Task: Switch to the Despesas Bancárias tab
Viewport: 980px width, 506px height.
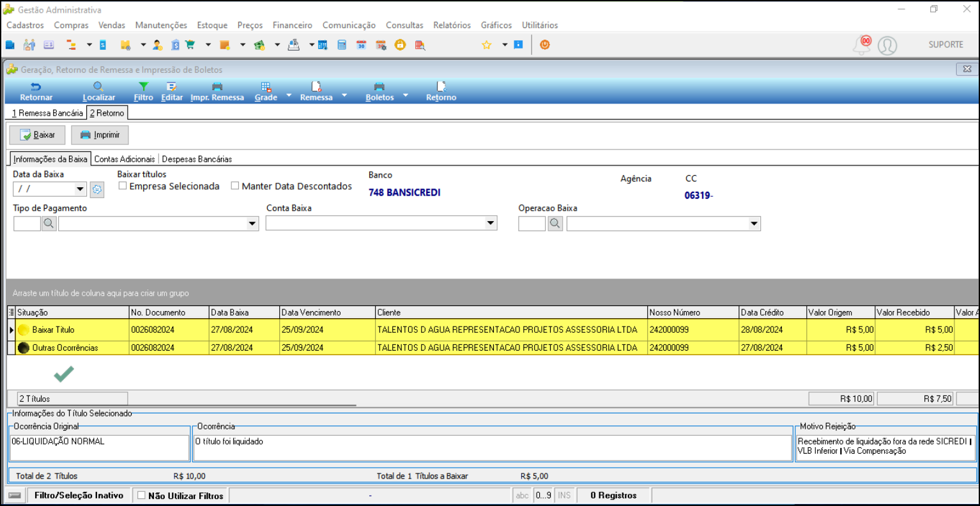Action: click(x=197, y=159)
